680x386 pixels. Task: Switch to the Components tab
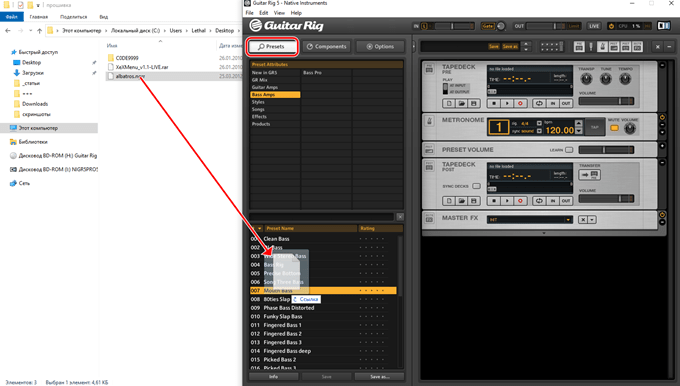(x=327, y=46)
